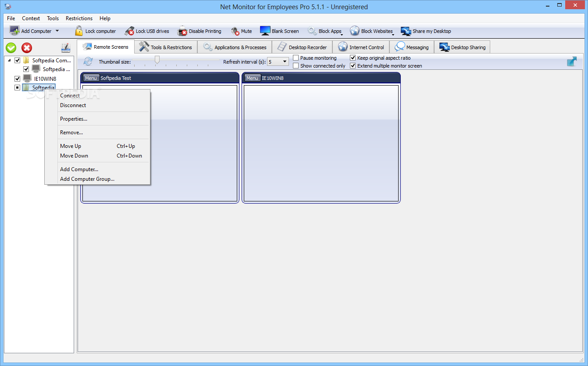Switch to Tools & Restrictions tab

point(166,47)
